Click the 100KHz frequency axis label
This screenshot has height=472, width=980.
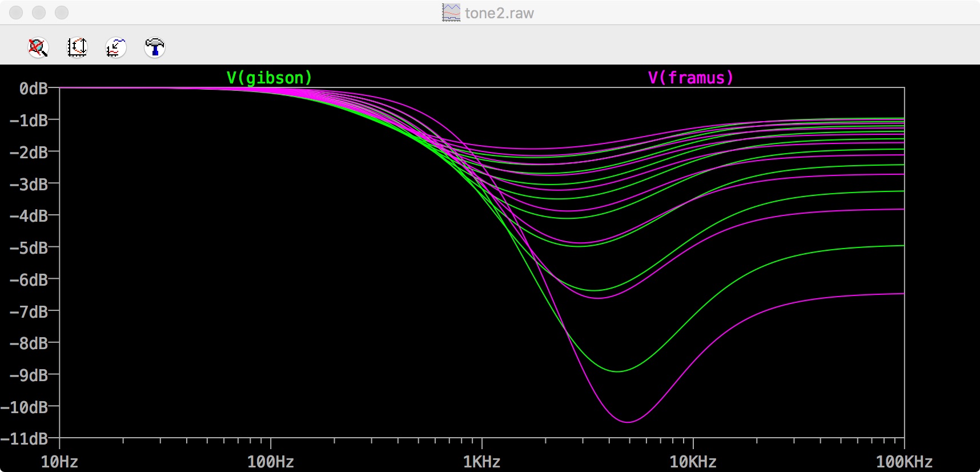904,462
